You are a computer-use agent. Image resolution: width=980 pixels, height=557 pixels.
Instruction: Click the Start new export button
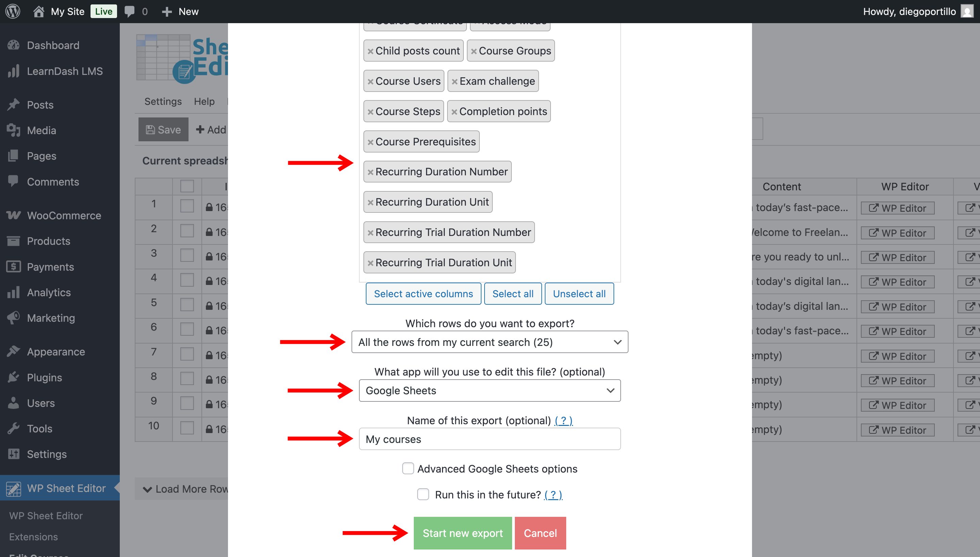tap(462, 533)
